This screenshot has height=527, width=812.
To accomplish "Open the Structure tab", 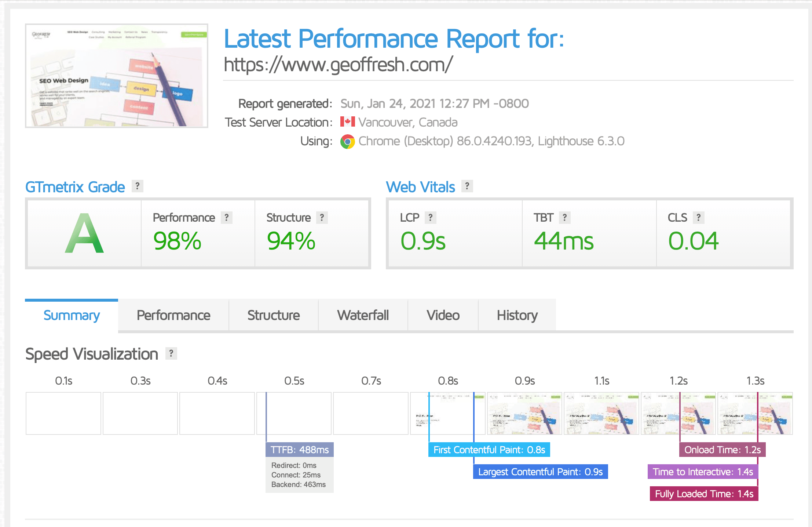I will [273, 315].
